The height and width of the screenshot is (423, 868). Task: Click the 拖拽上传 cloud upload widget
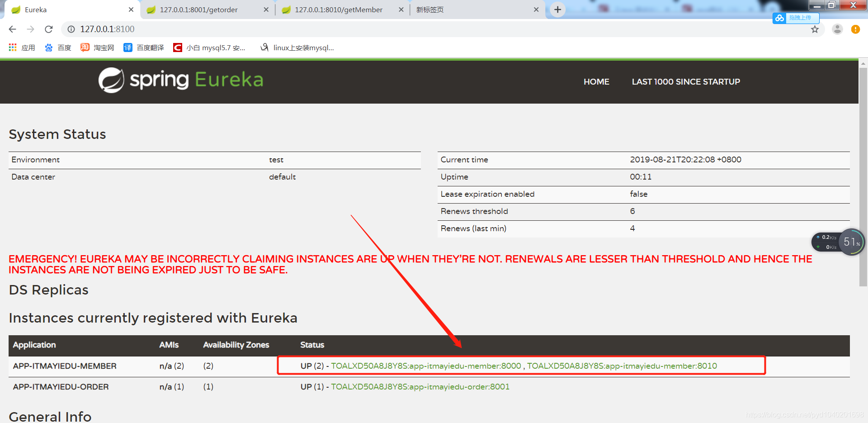[796, 18]
